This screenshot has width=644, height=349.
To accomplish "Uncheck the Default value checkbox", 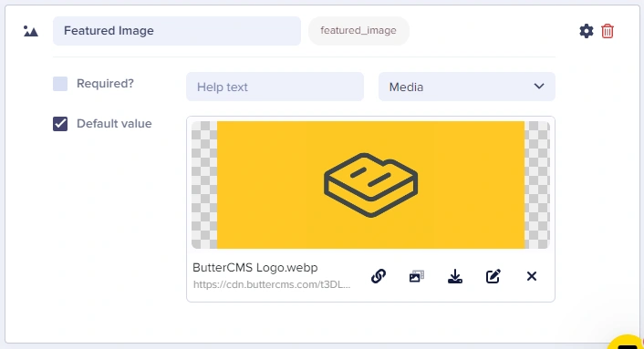I will pos(60,124).
